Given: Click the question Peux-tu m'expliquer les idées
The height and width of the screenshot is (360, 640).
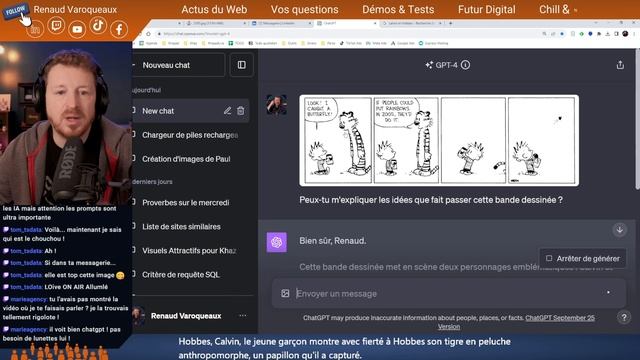Looking at the screenshot, I should (x=431, y=200).
